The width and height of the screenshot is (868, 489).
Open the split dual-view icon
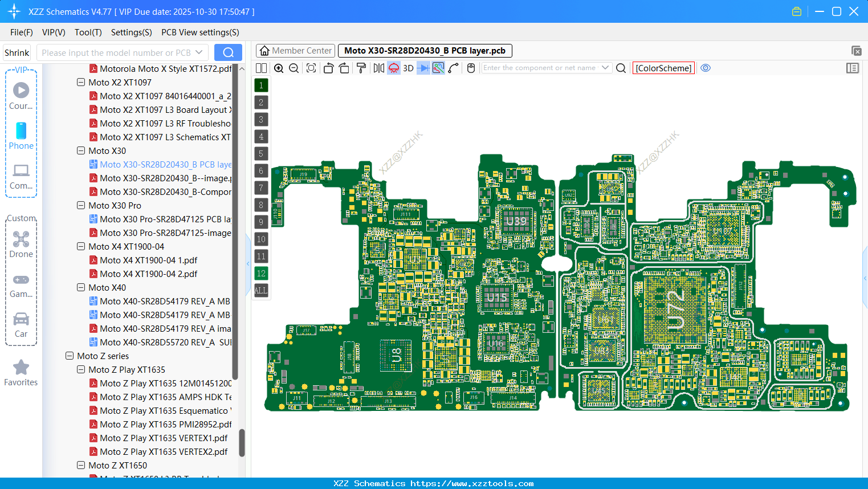(x=261, y=68)
